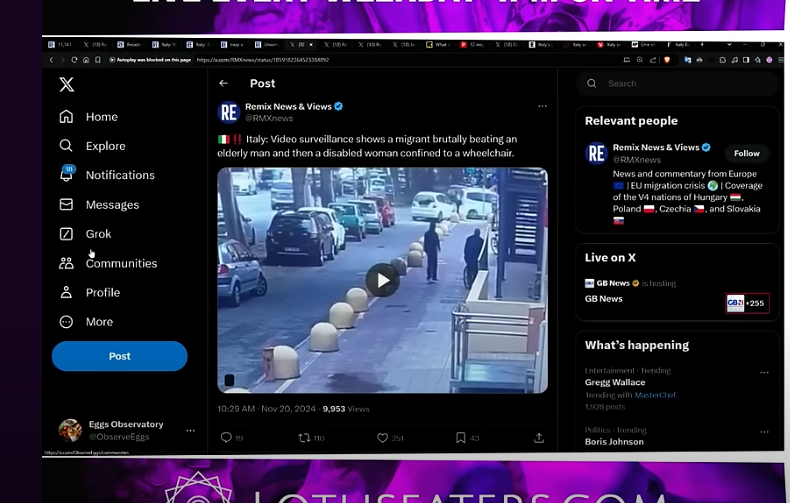Click the zoom magnifier icon in the address bar
790x503 pixels.
pos(639,60)
